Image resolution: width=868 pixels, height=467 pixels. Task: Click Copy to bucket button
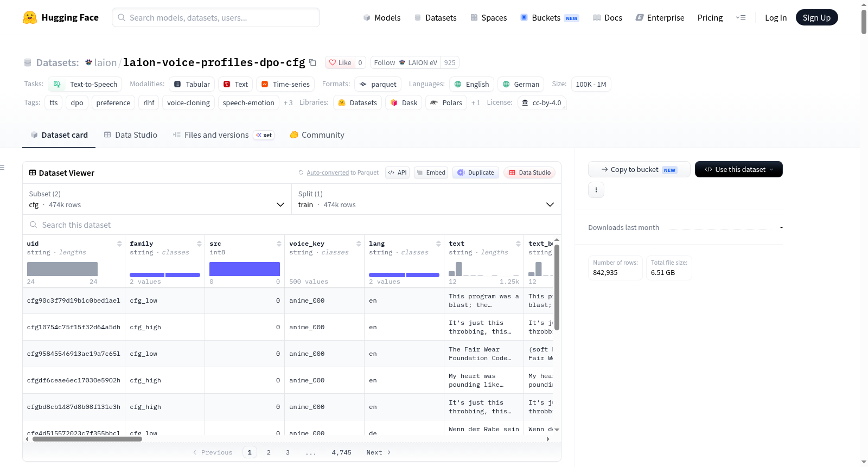click(639, 169)
